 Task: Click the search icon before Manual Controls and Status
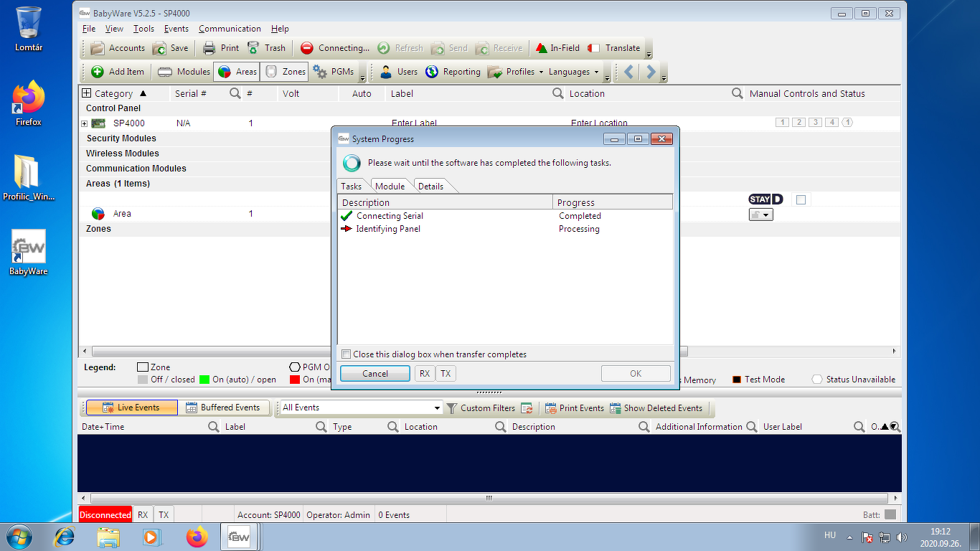[737, 93]
